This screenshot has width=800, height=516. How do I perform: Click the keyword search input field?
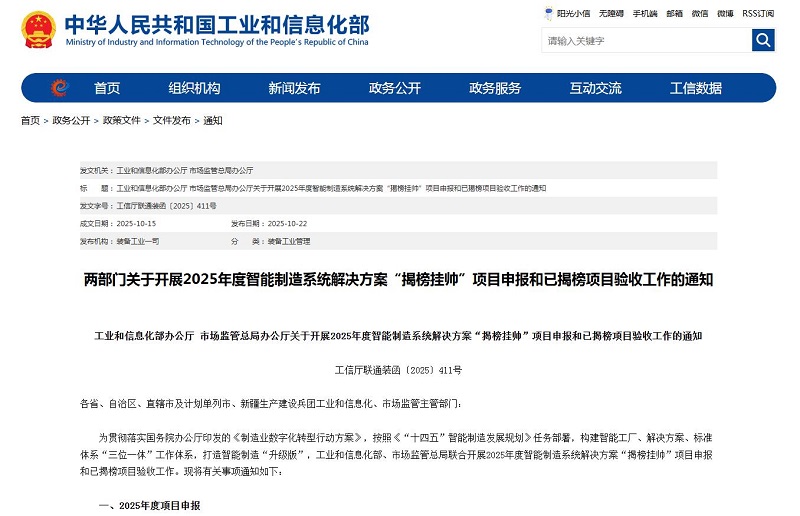click(x=646, y=41)
